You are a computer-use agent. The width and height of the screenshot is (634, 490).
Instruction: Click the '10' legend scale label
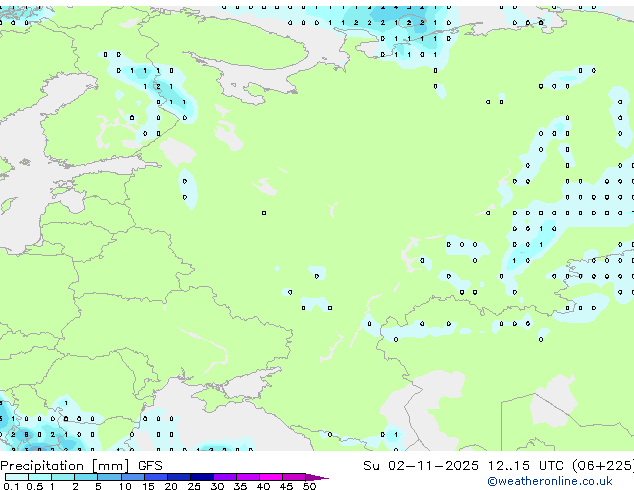(125, 486)
